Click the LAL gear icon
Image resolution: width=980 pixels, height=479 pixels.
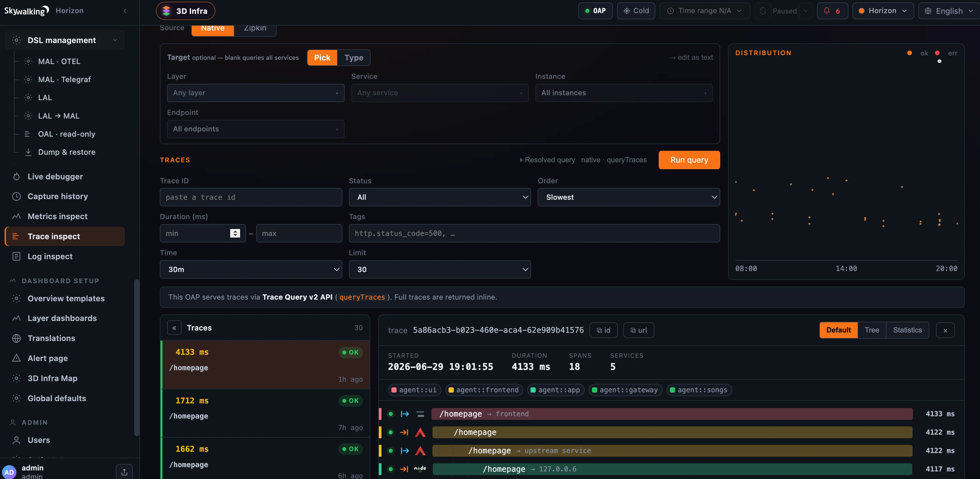pyautogui.click(x=28, y=98)
